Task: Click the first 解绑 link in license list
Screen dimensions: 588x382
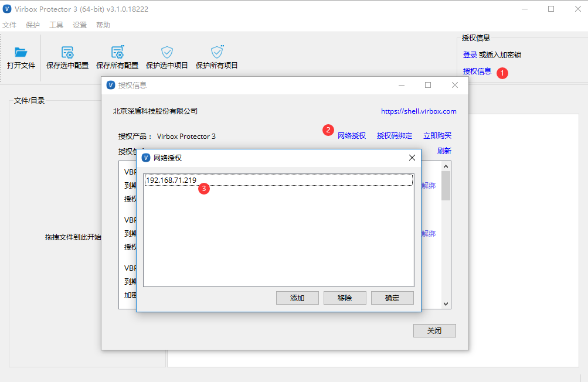Action: (429, 185)
